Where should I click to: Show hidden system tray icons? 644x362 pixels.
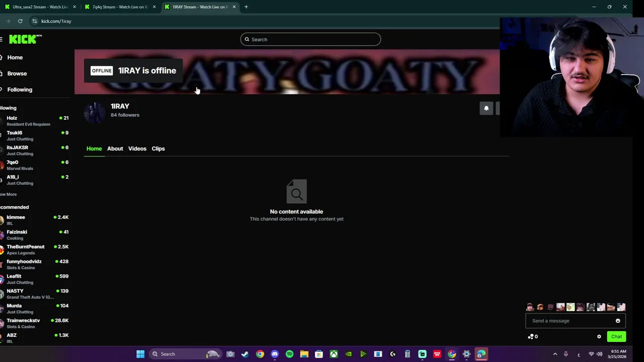point(555,354)
